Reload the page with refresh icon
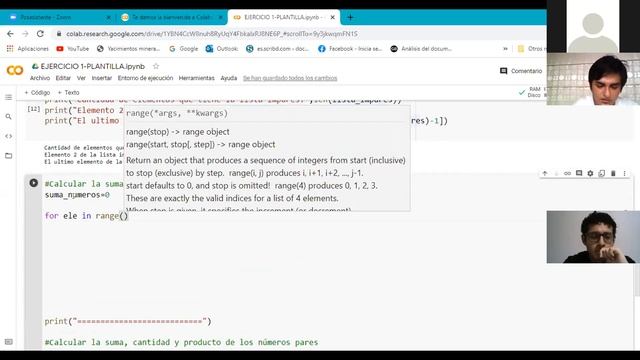This screenshot has height=360, width=640. [40, 34]
